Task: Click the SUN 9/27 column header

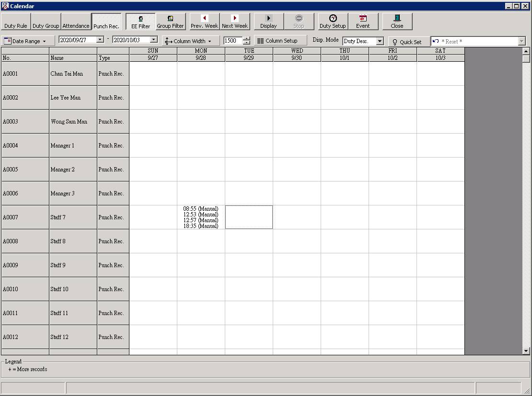Action: pyautogui.click(x=153, y=54)
